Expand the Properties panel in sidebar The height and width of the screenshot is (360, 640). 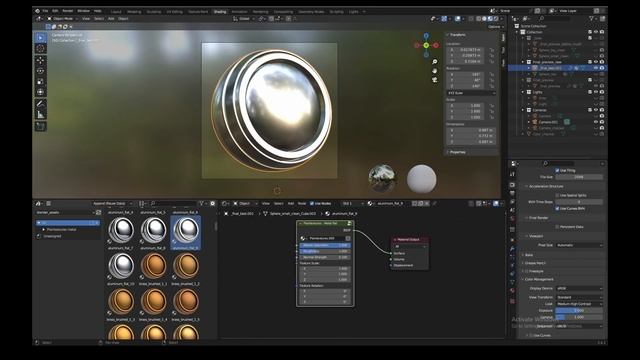tap(457, 152)
